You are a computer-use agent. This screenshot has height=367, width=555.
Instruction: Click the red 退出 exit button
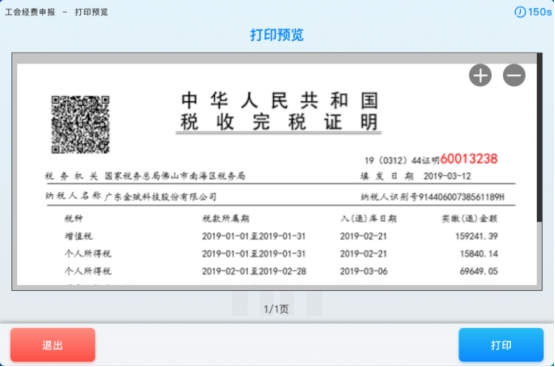pos(53,345)
